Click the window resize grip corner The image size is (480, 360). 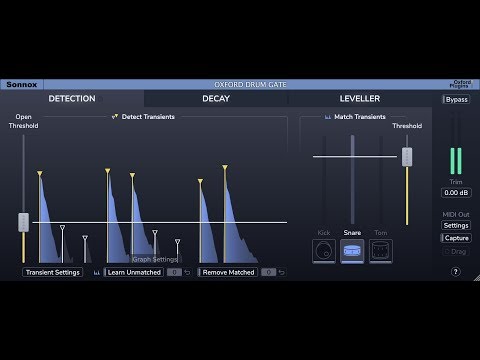(x=477, y=278)
